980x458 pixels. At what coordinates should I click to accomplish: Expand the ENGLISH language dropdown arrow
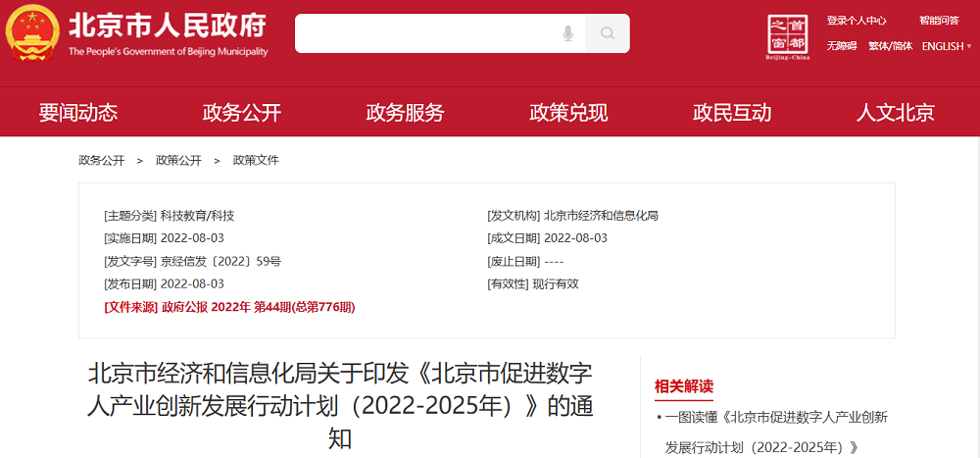coord(969,46)
